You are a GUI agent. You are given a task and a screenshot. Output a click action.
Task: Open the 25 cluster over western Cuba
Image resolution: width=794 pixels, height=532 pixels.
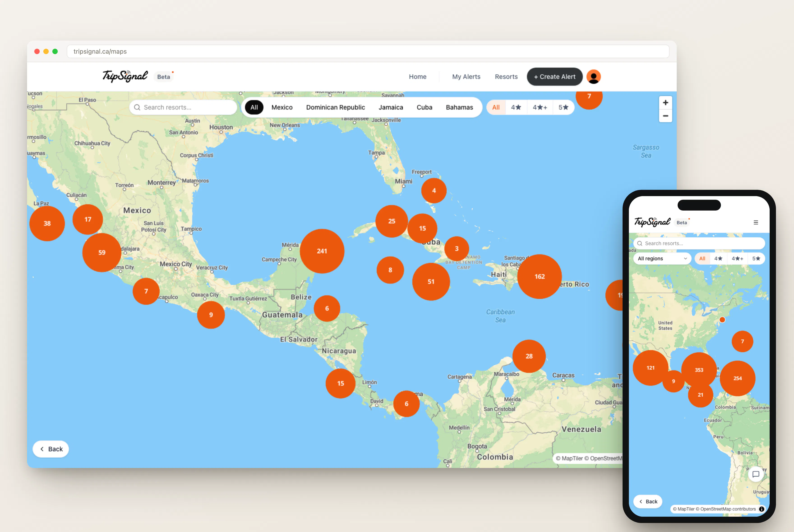click(x=391, y=221)
